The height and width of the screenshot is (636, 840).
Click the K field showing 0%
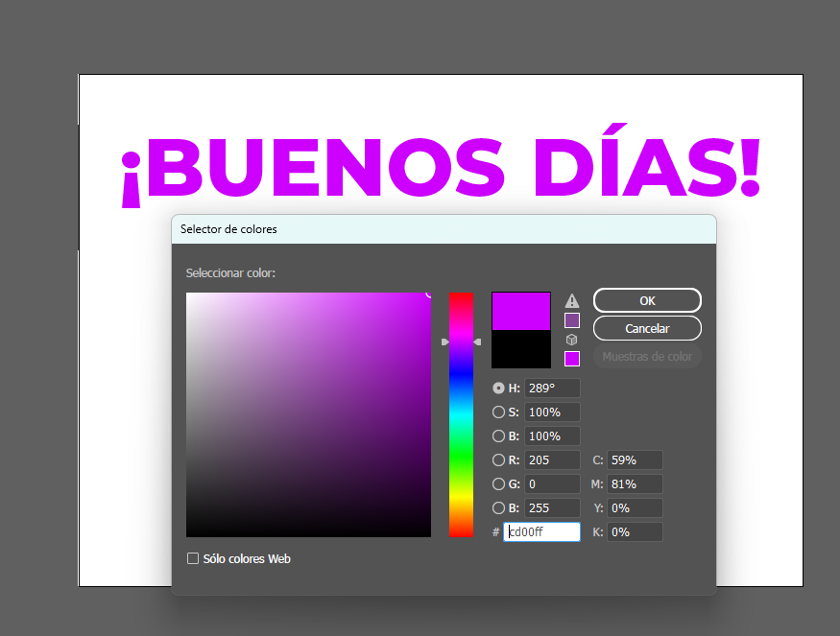pyautogui.click(x=635, y=531)
